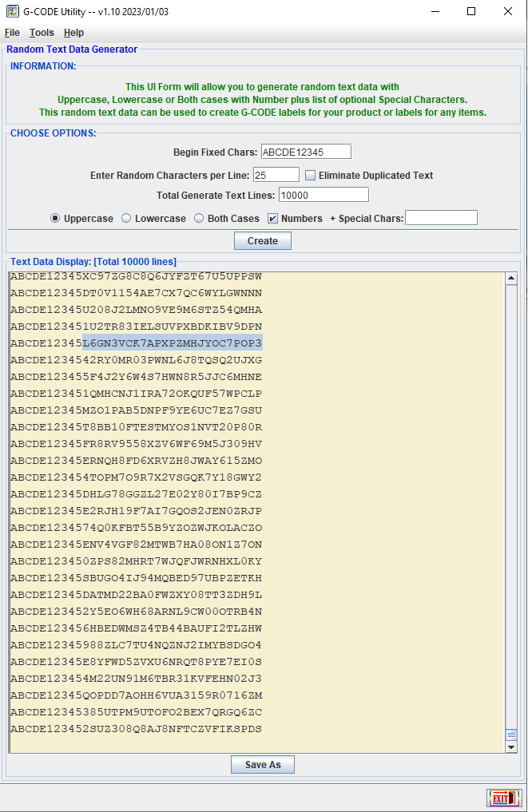Click the Special Chars input box
The width and height of the screenshot is (528, 812).
coord(441,218)
